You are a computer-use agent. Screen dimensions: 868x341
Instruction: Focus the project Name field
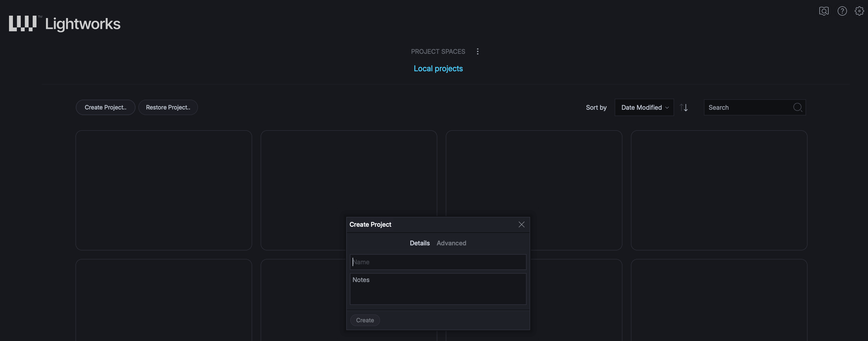(x=438, y=262)
